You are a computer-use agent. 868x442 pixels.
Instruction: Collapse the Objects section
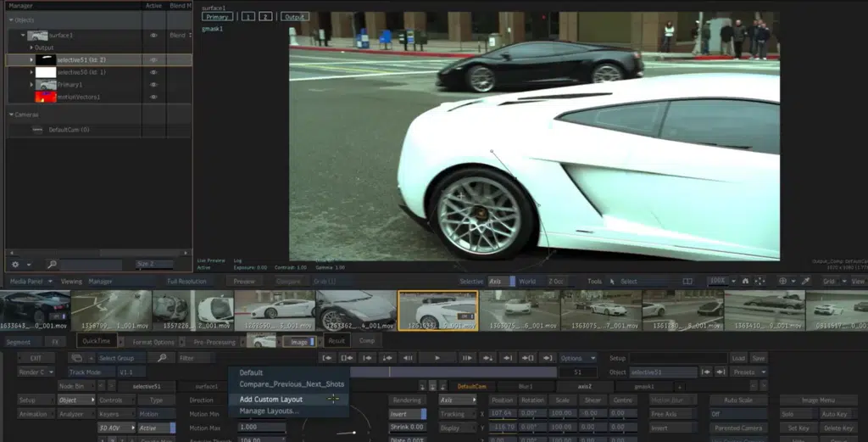pyautogui.click(x=11, y=20)
